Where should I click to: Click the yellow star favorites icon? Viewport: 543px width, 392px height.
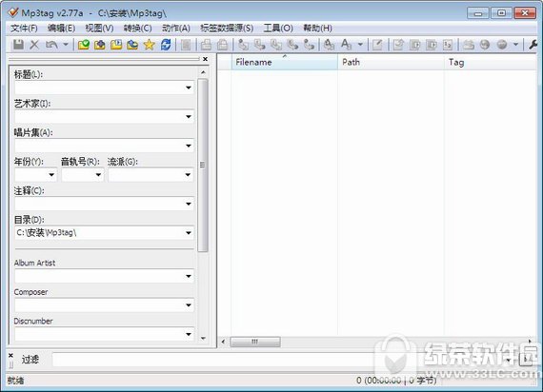pos(149,45)
